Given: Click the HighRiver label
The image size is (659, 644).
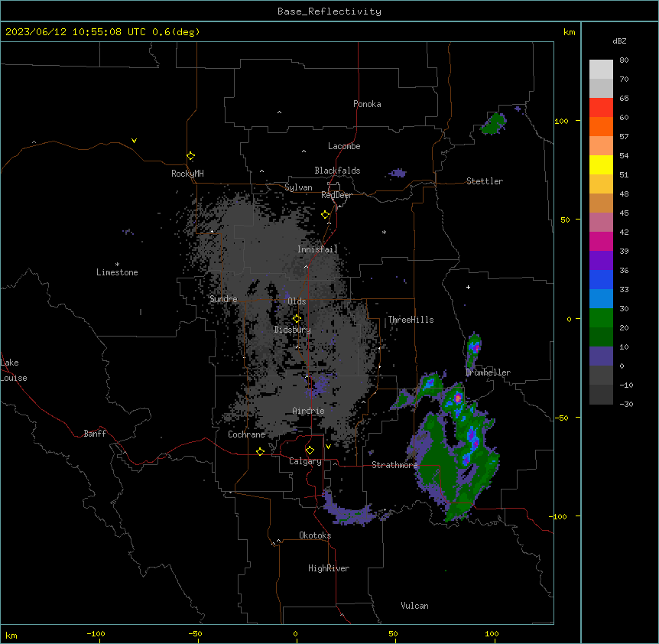Looking at the screenshot, I should point(329,568).
